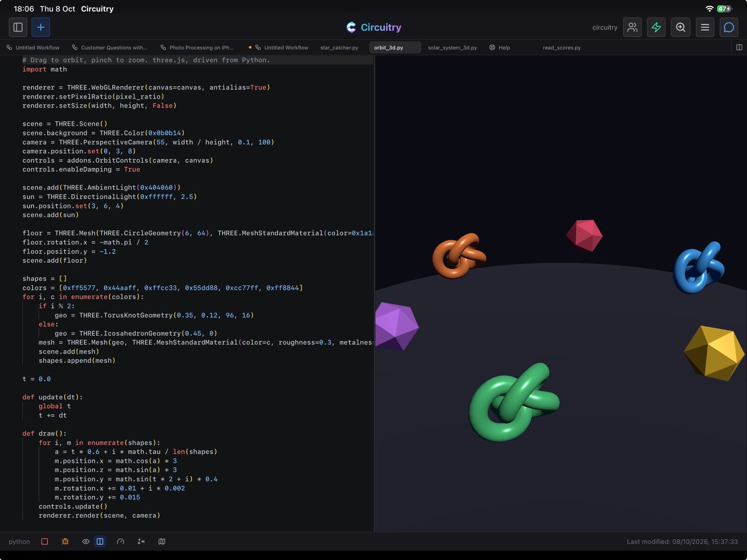The height and width of the screenshot is (560, 747).
Task: Click the orange debug bug icon
Action: point(65,541)
